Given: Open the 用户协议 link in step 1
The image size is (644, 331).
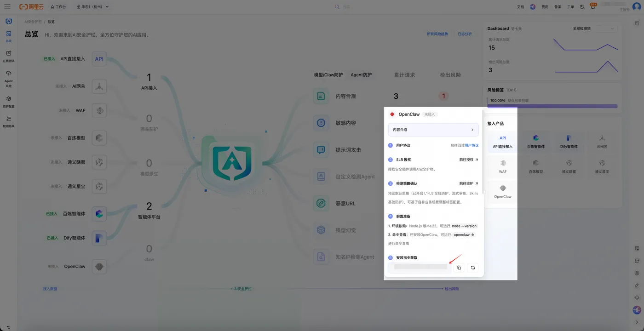Looking at the screenshot, I should (471, 145).
